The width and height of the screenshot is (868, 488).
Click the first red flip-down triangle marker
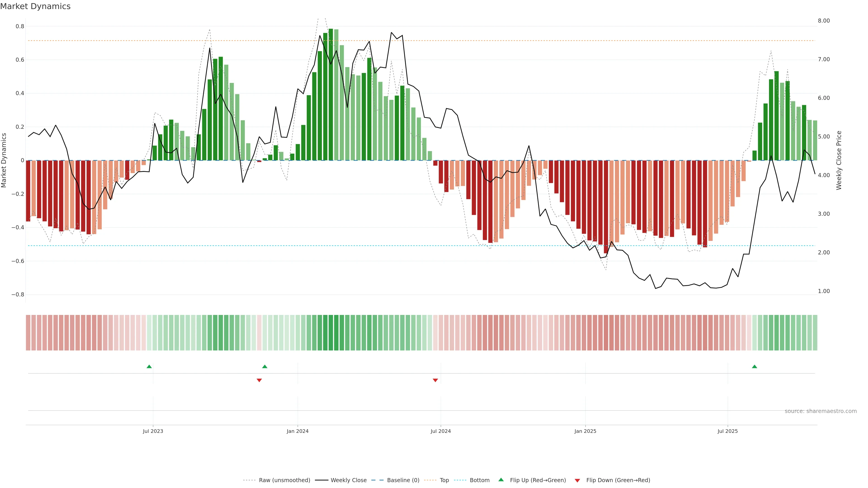(x=259, y=380)
